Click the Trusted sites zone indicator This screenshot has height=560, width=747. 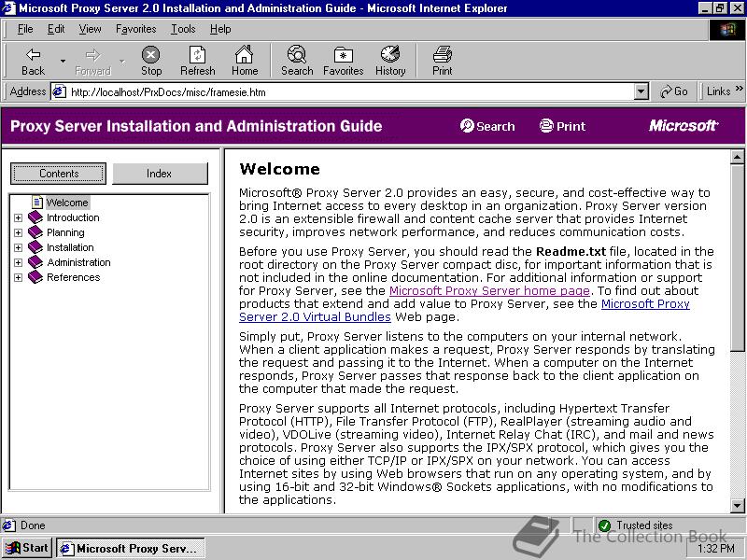(636, 525)
